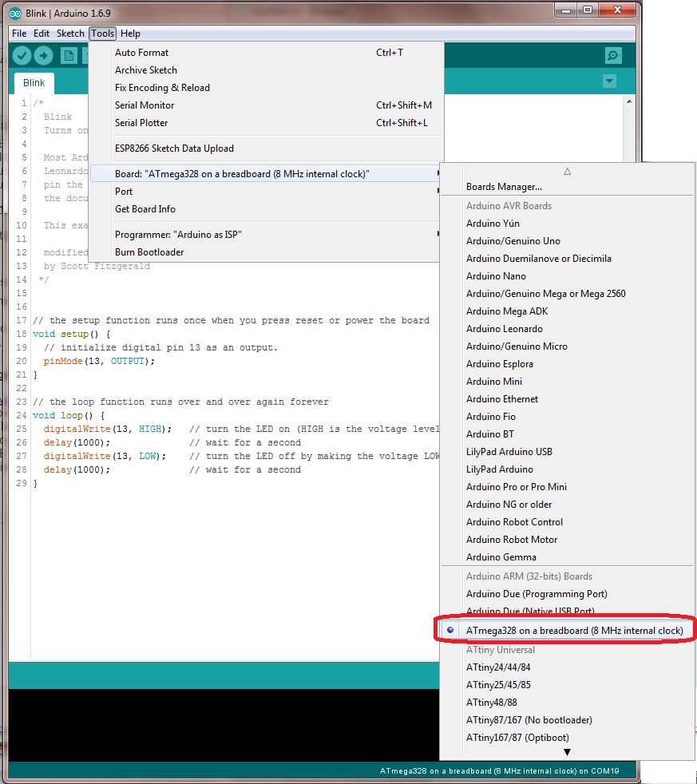The width and height of the screenshot is (697, 784).
Task: Select the plain LilyPad Arduino entry
Action: click(567, 469)
